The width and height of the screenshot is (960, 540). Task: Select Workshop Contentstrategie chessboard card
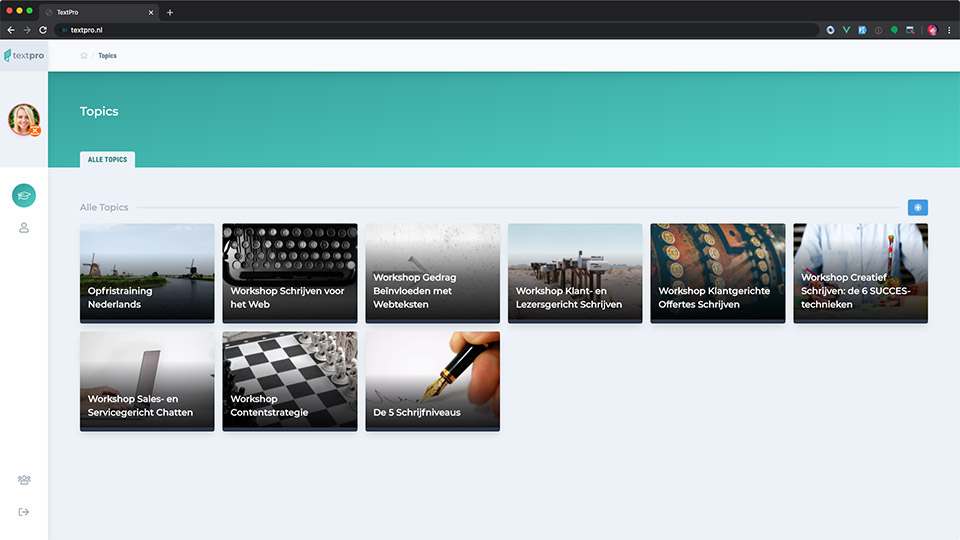click(x=289, y=381)
